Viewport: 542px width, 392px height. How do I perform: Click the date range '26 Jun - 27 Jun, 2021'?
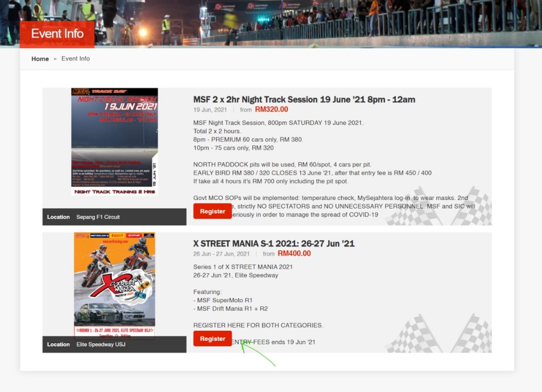[x=221, y=254]
